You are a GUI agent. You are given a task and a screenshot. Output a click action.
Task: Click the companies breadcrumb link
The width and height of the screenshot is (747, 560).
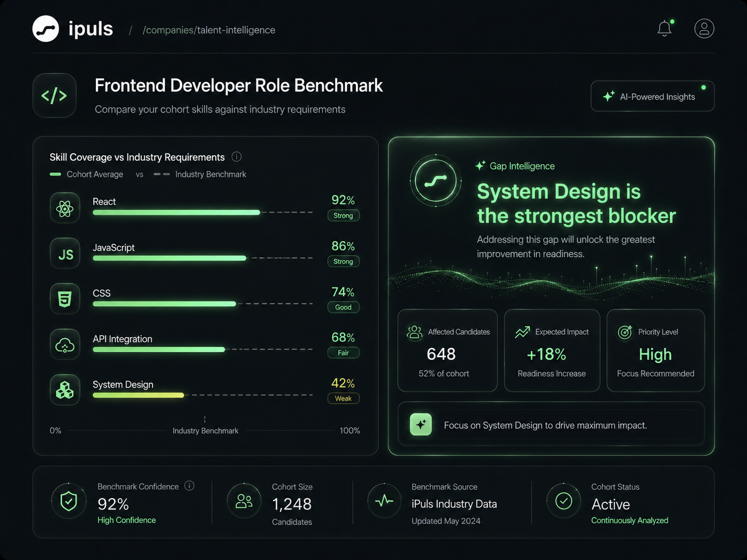coord(169,30)
